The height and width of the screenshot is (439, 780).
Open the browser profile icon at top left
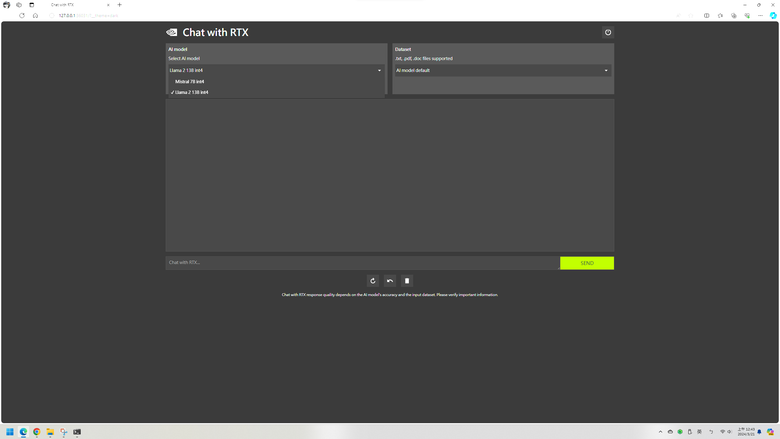point(6,5)
